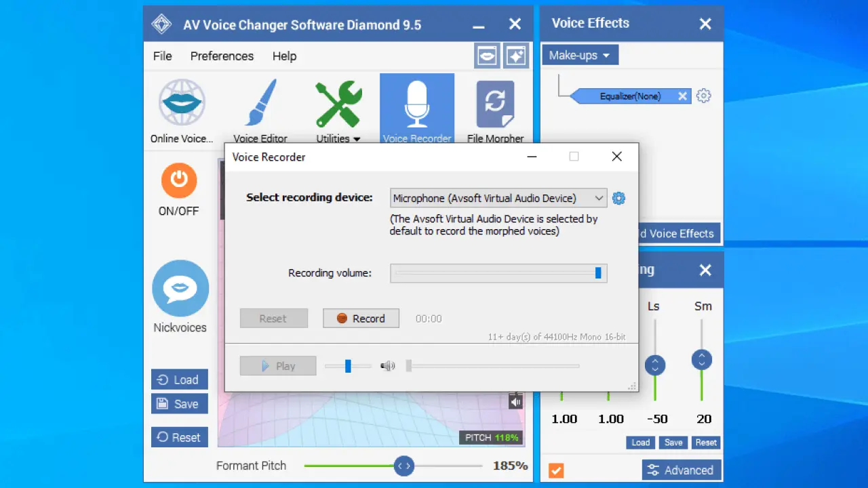Open recording device settings gear

(x=618, y=198)
